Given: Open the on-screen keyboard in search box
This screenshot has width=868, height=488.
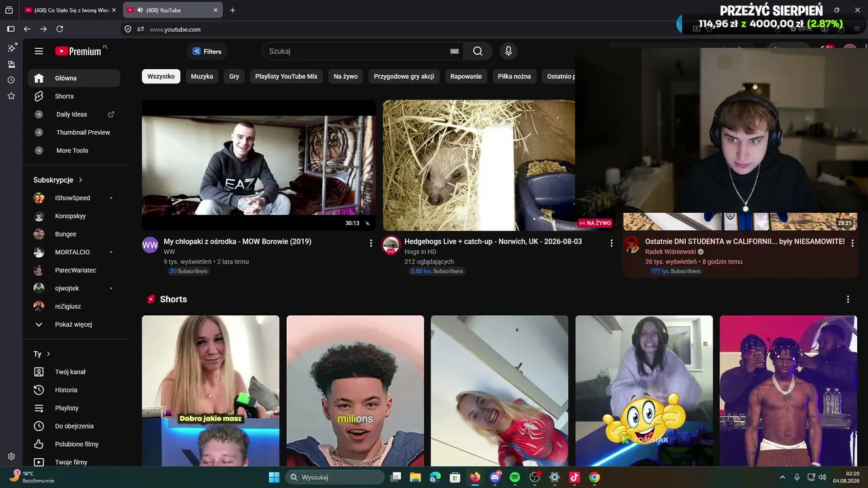Looking at the screenshot, I should [454, 52].
